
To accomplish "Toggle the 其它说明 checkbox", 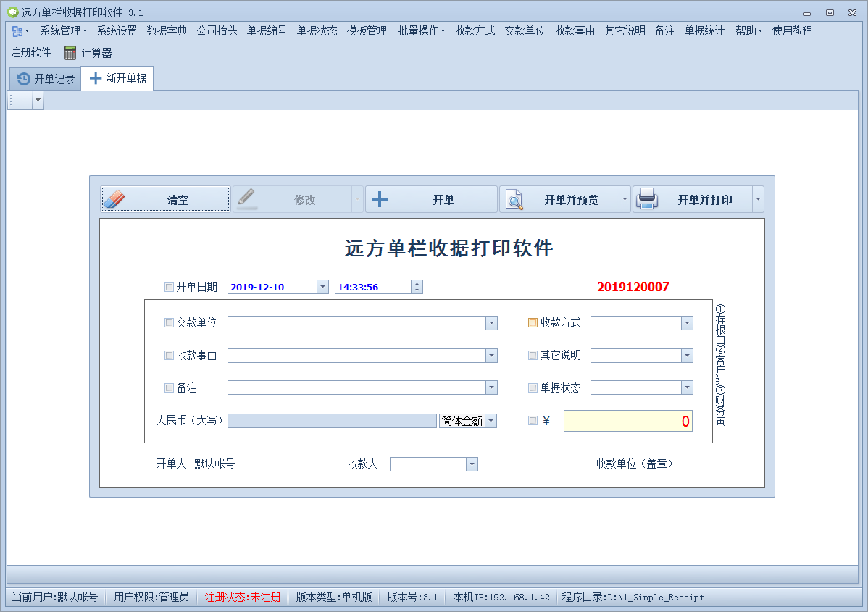I will tap(533, 355).
